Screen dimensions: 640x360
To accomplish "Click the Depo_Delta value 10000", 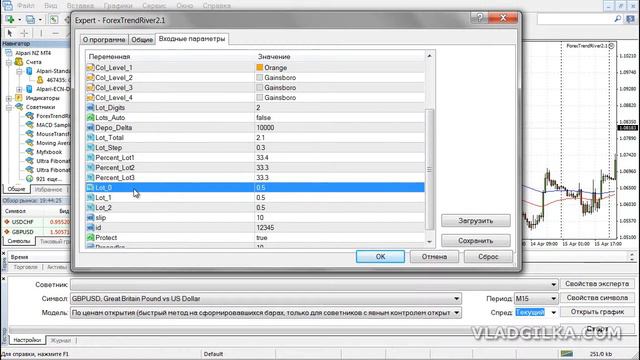I will 265,127.
